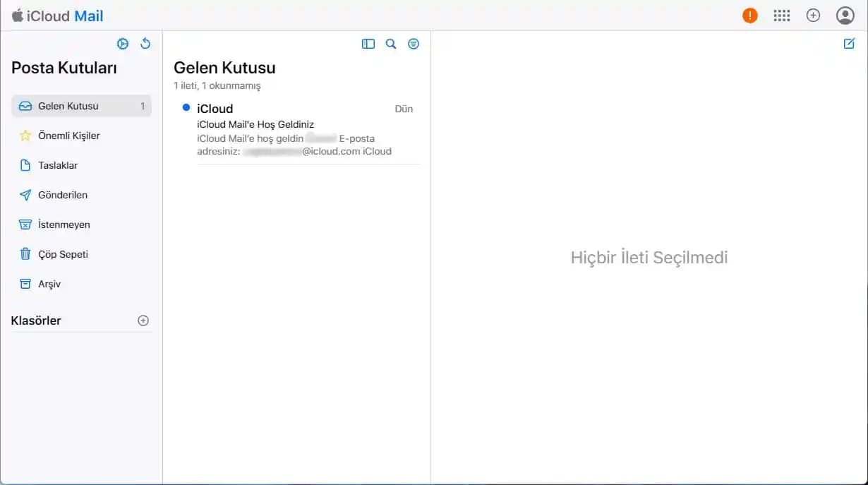This screenshot has height=485, width=868.
Task: Compose a new email message
Action: (849, 43)
